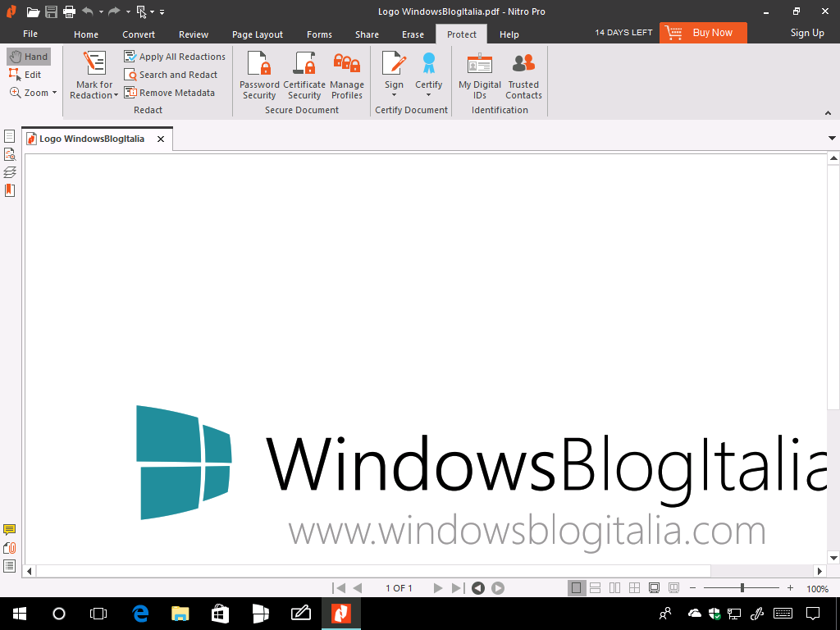Image resolution: width=840 pixels, height=630 pixels.
Task: Click the Sign Up link
Action: pyautogui.click(x=807, y=33)
